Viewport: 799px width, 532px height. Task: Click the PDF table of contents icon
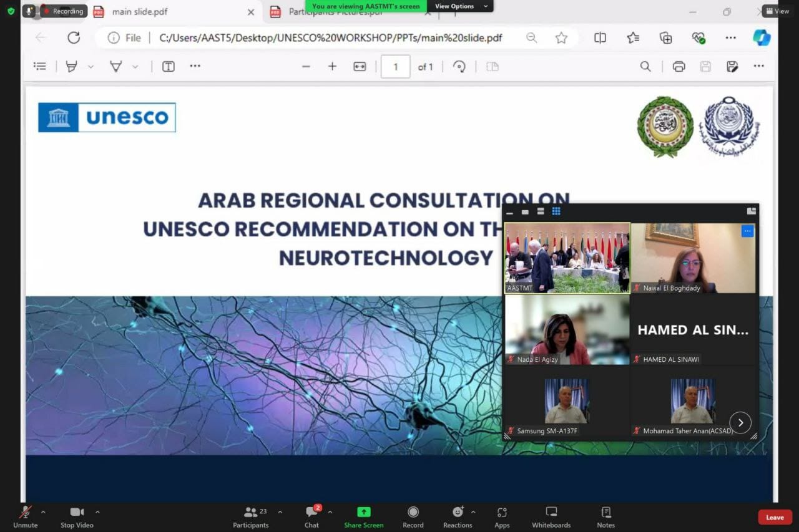tap(40, 66)
